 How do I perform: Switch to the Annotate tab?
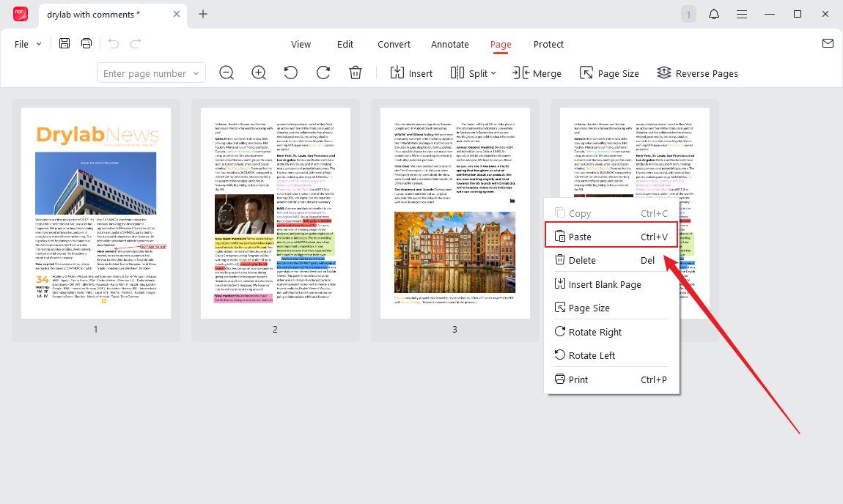pyautogui.click(x=449, y=44)
